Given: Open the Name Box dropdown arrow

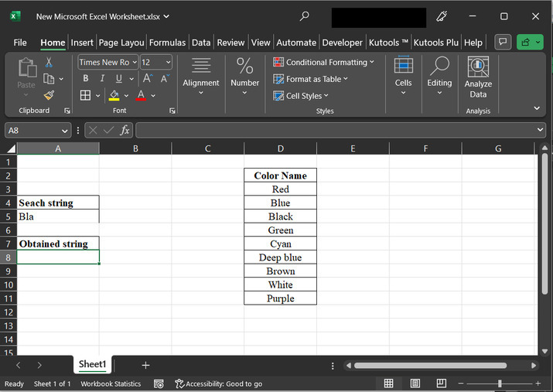Looking at the screenshot, I should [63, 131].
